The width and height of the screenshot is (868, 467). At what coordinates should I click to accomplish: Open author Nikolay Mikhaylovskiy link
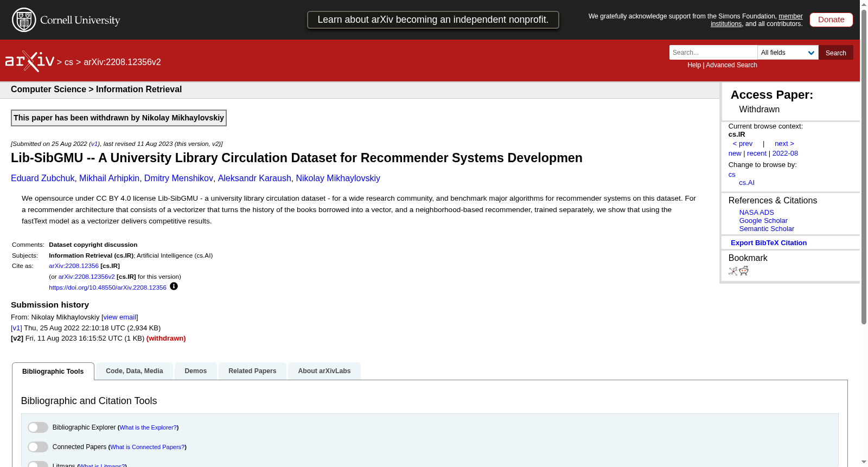(x=338, y=178)
